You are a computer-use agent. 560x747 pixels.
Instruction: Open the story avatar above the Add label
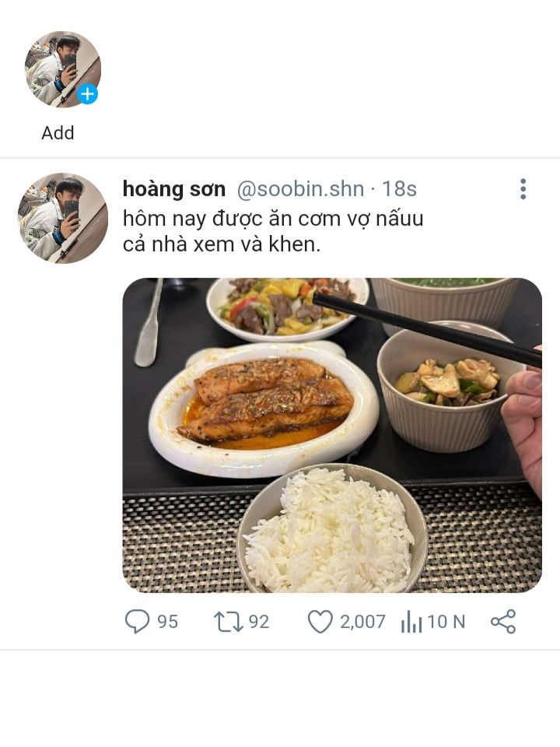click(61, 68)
